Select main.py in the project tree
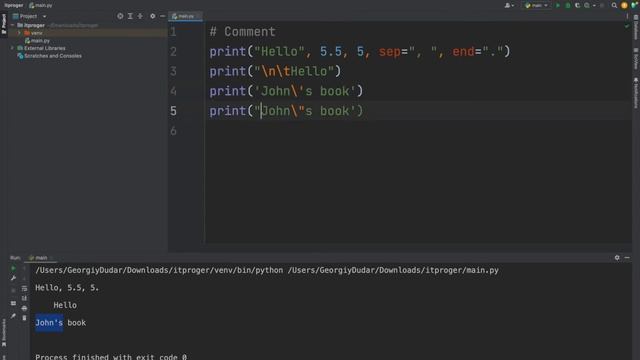 click(x=37, y=41)
